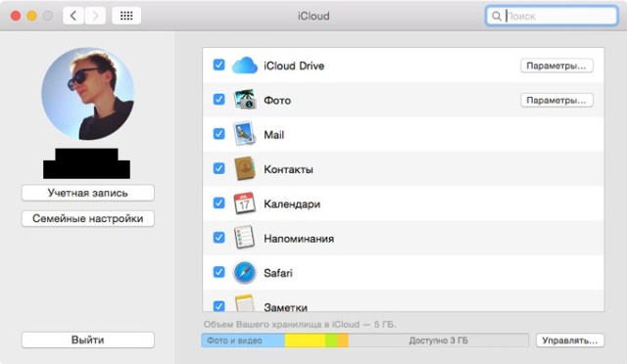
Task: Click the blue Фото и видео storage segment
Action: 243,341
